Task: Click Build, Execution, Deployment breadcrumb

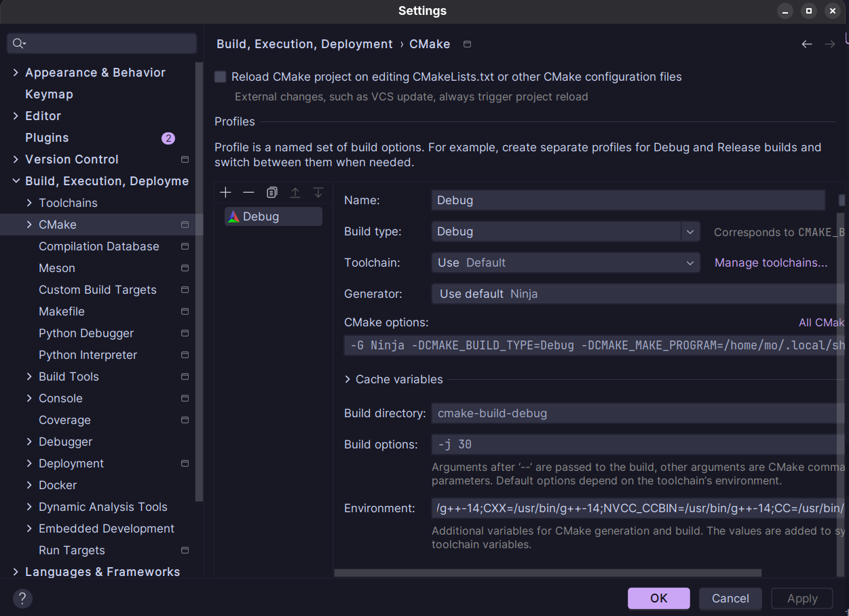Action: click(305, 44)
